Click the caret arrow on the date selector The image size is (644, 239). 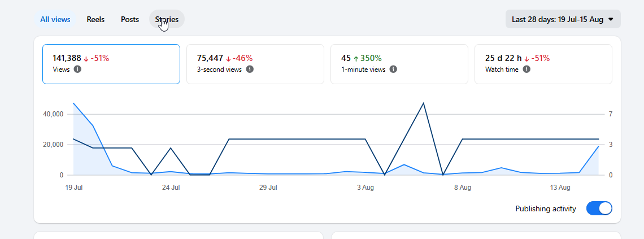pos(611,19)
